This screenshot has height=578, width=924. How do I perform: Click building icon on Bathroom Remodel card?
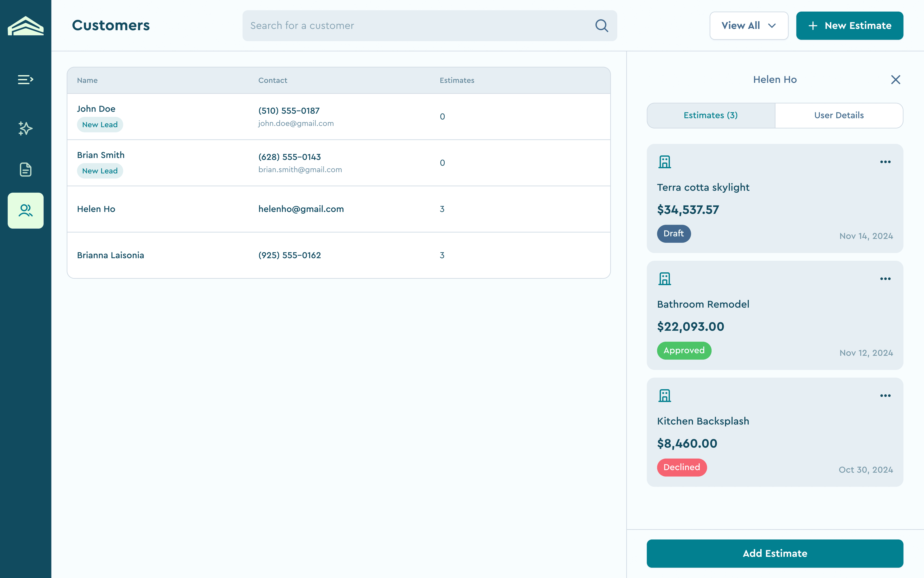[665, 279]
